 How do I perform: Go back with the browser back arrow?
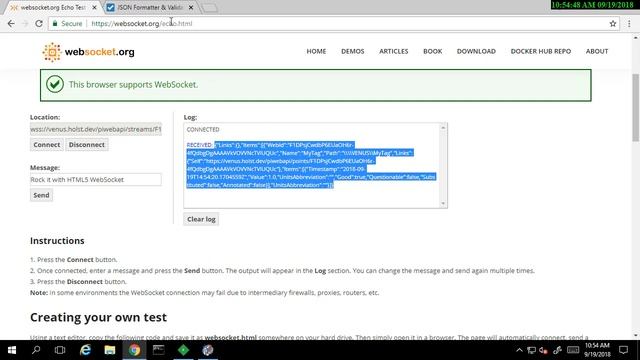point(11,24)
